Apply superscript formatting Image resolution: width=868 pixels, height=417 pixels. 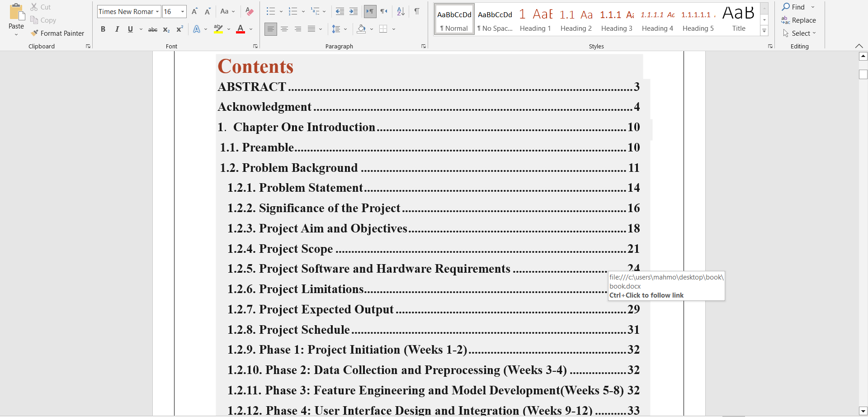point(179,29)
